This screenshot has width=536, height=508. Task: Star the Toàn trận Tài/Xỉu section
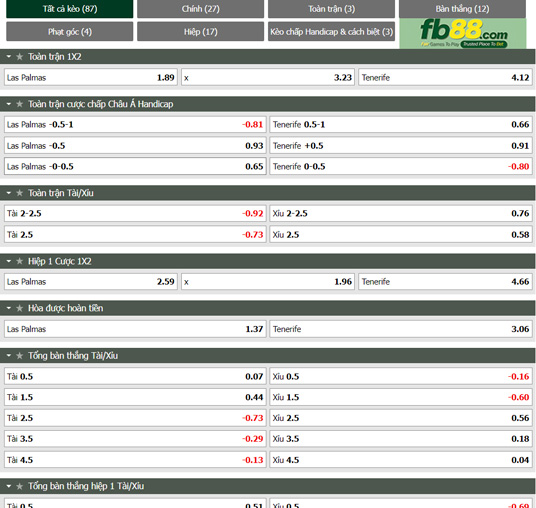[19, 193]
